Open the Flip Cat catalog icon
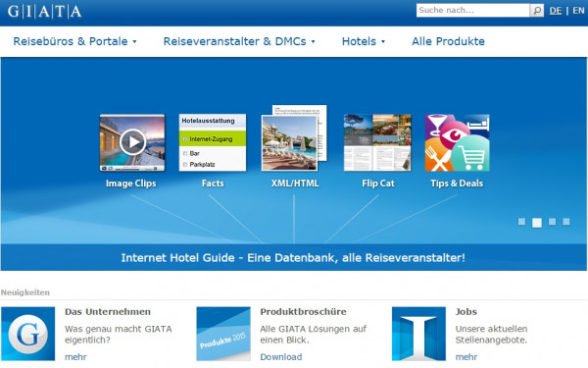 (x=377, y=142)
